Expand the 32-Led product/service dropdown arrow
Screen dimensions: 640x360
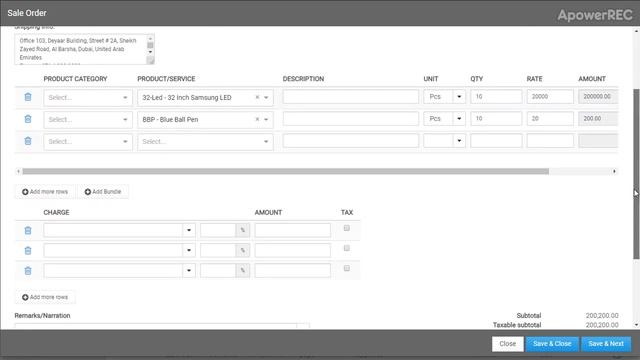click(266, 98)
